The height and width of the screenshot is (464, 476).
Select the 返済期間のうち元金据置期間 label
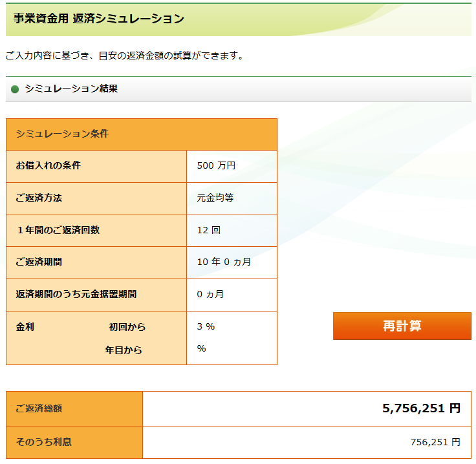point(76,294)
